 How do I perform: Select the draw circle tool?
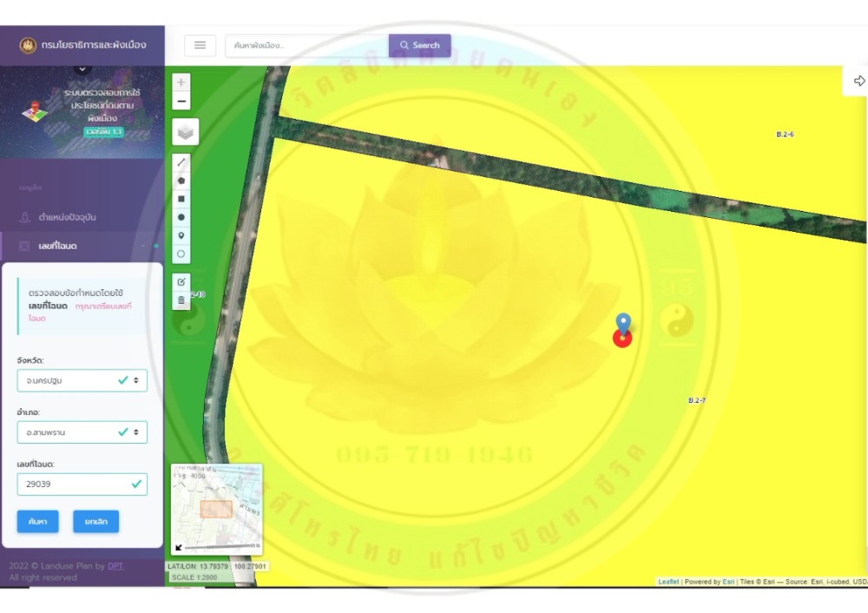coord(181,217)
